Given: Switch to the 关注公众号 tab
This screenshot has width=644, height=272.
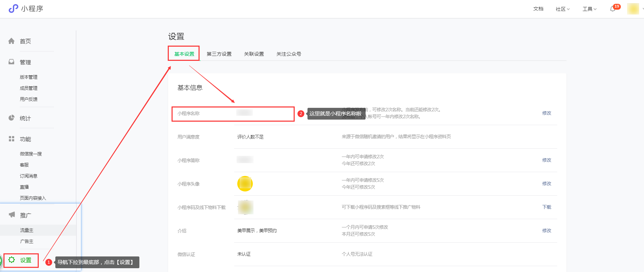Looking at the screenshot, I should pos(289,54).
